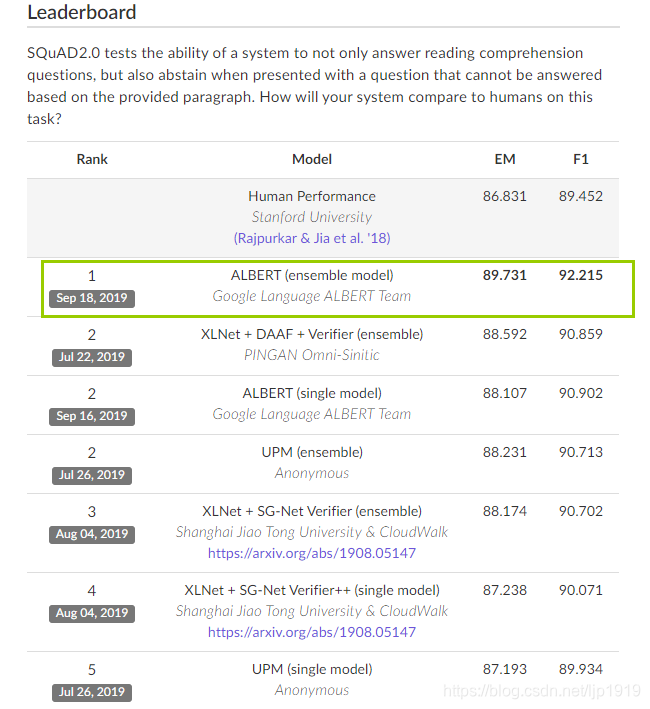The height and width of the screenshot is (709, 650).
Task: Click the F1 column header
Action: pyautogui.click(x=581, y=159)
